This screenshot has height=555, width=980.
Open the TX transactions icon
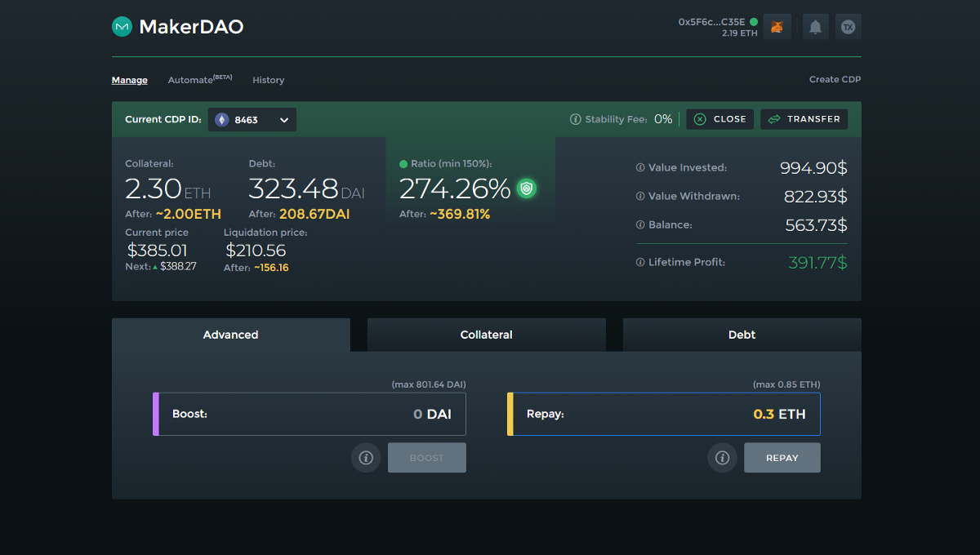click(x=849, y=27)
